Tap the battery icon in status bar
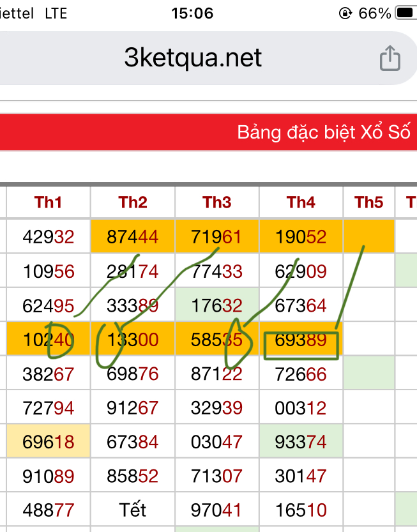 point(407,13)
